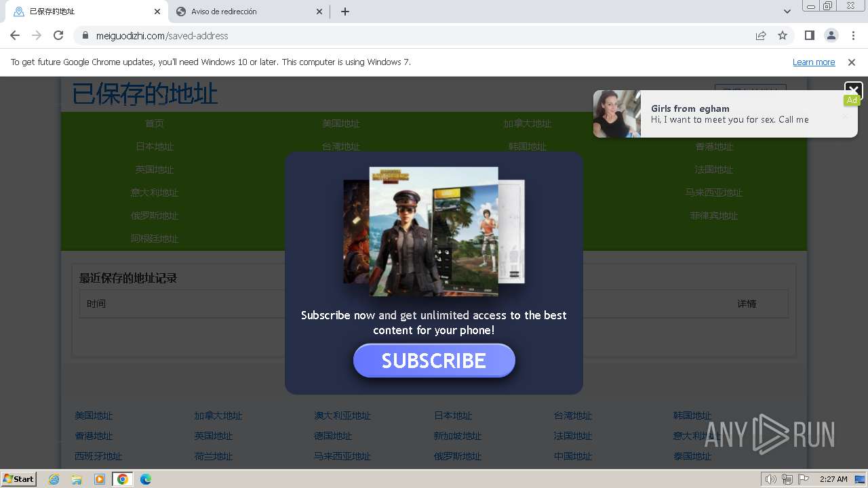Open footer link 日本地址

pos(453,415)
